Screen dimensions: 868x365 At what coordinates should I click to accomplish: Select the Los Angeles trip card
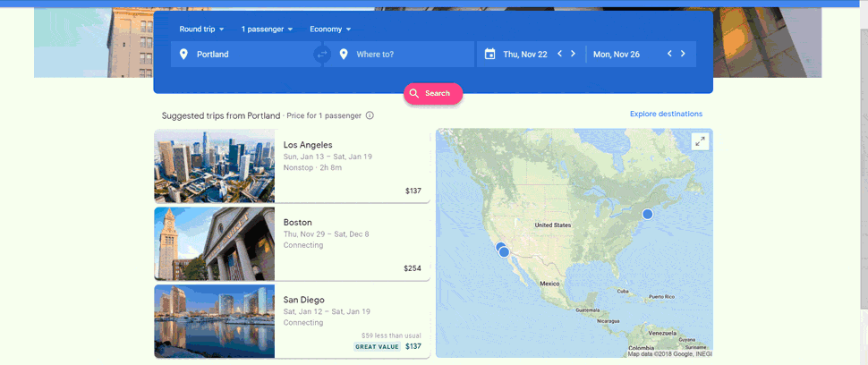click(293, 166)
